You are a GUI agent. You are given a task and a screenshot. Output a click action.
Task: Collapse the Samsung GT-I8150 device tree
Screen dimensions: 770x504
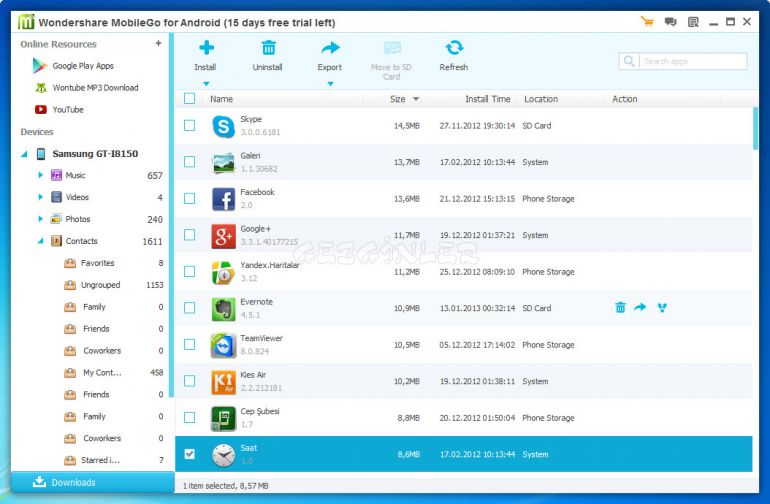[24, 154]
